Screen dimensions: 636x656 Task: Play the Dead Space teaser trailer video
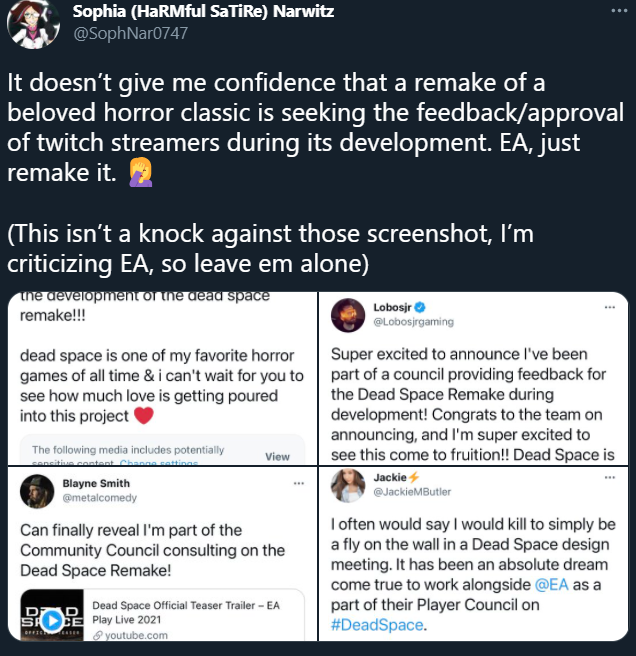52,618
